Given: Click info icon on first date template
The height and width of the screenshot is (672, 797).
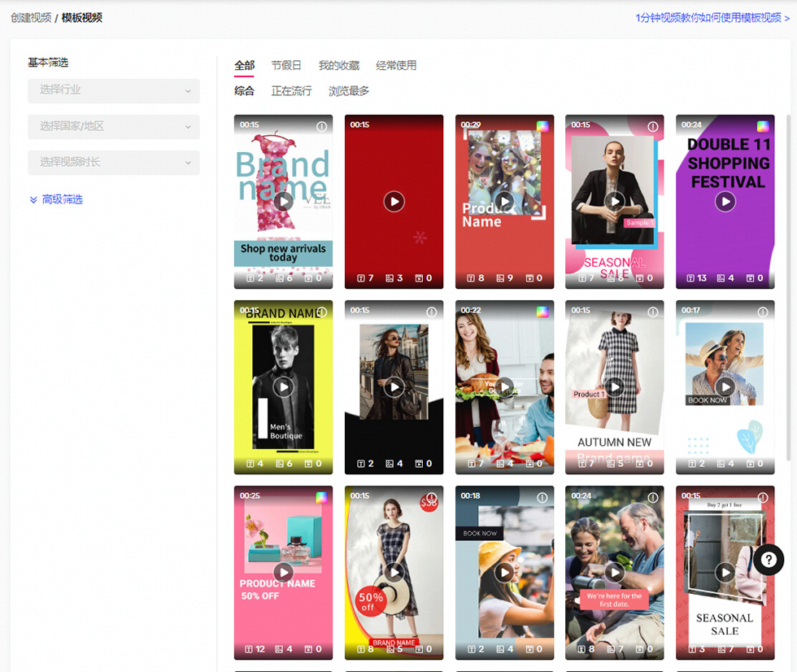Looking at the screenshot, I should 652,498.
